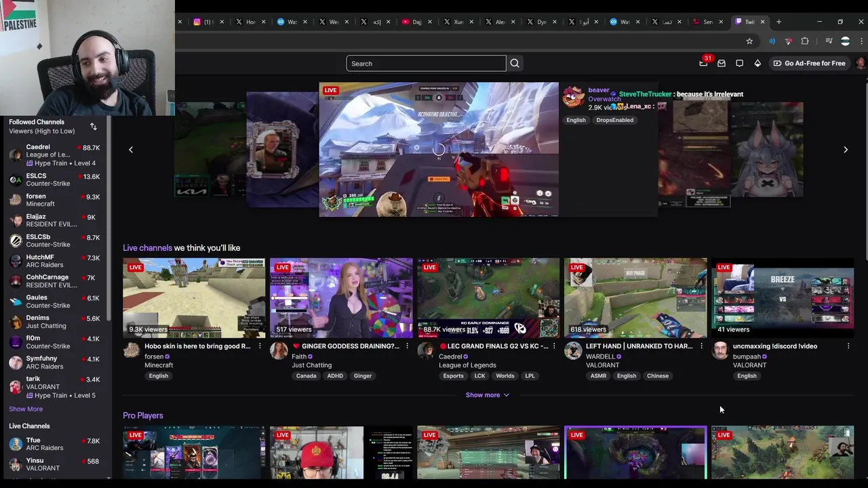Viewport: 868px width, 488px height.
Task: Click the Esports tag on Caedrel card
Action: click(x=453, y=375)
